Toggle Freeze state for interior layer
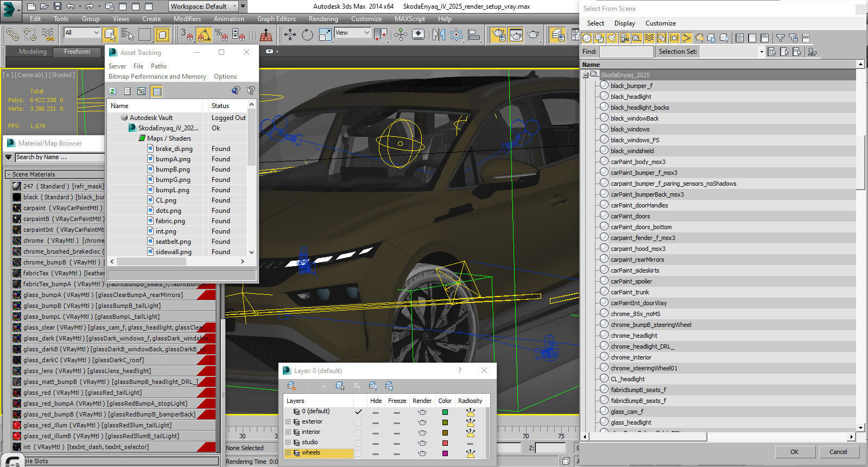The height and width of the screenshot is (467, 868). 397,433
